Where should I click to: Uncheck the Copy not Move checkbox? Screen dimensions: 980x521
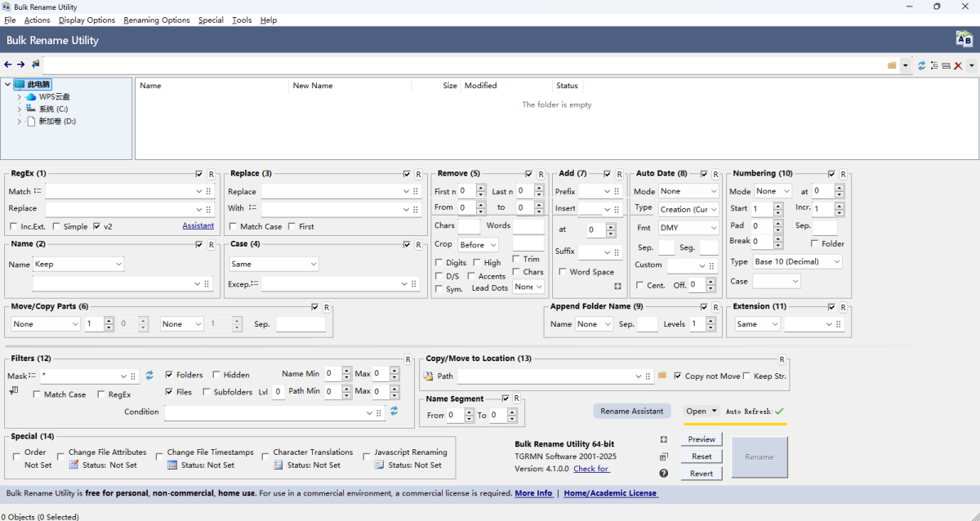pyautogui.click(x=678, y=376)
